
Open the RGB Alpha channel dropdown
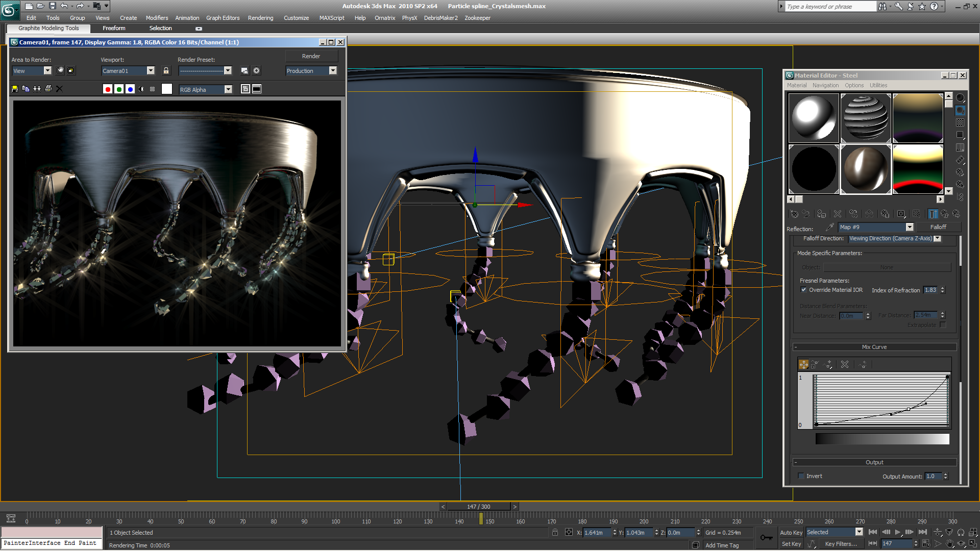click(x=228, y=89)
